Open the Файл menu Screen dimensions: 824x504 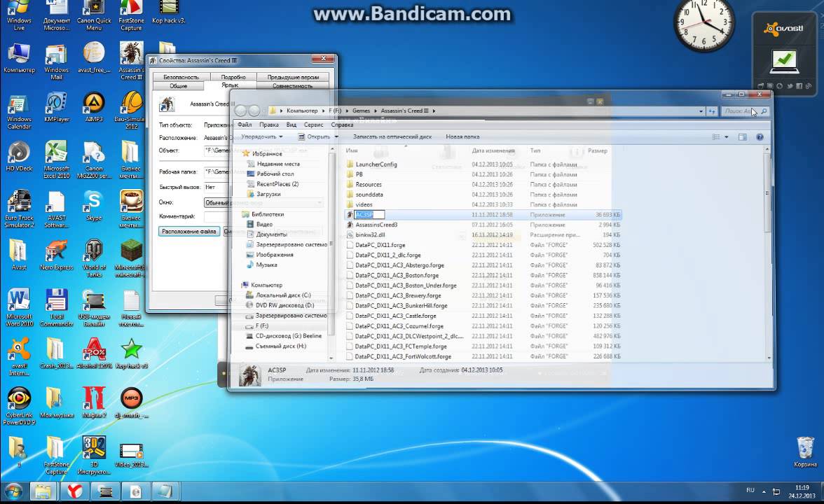(x=245, y=125)
